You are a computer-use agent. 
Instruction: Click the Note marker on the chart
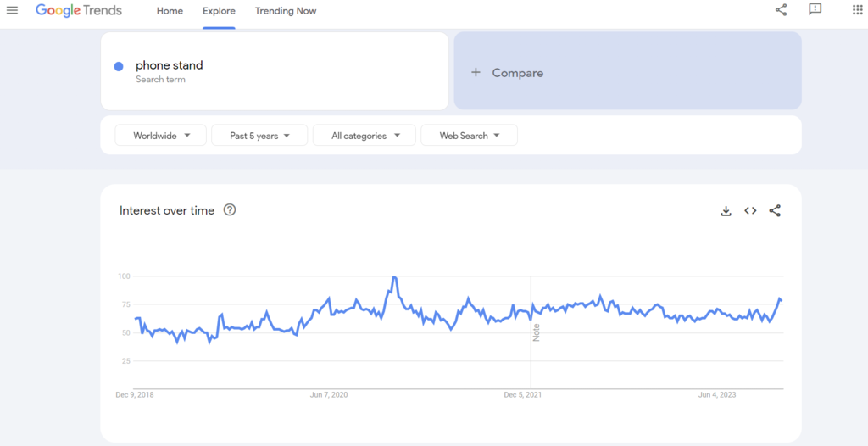[x=536, y=332]
